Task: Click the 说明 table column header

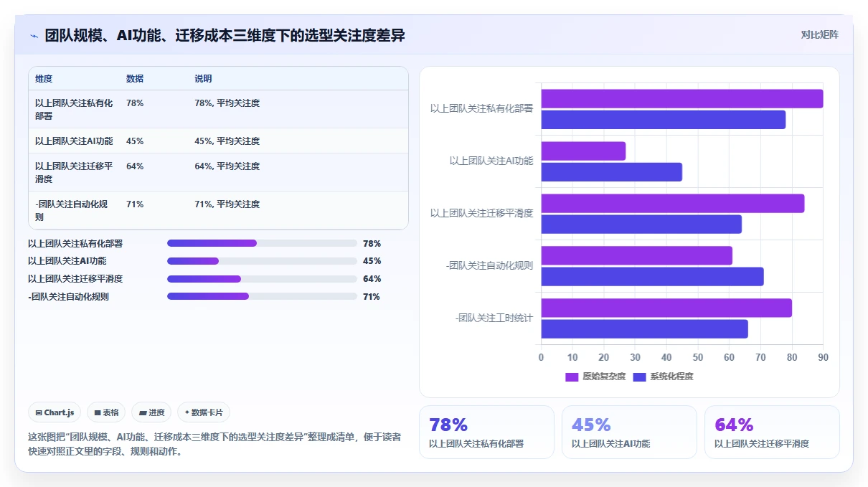Action: 203,79
